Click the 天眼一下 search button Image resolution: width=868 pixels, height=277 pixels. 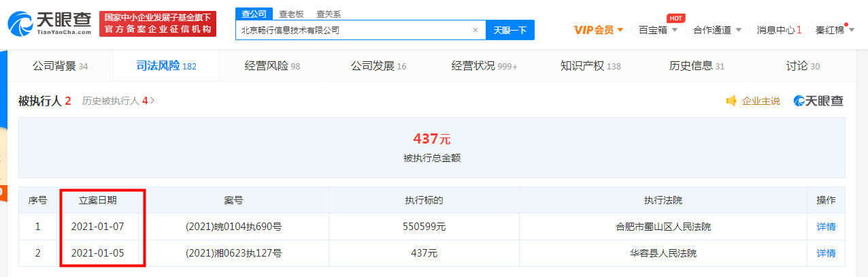click(x=510, y=30)
